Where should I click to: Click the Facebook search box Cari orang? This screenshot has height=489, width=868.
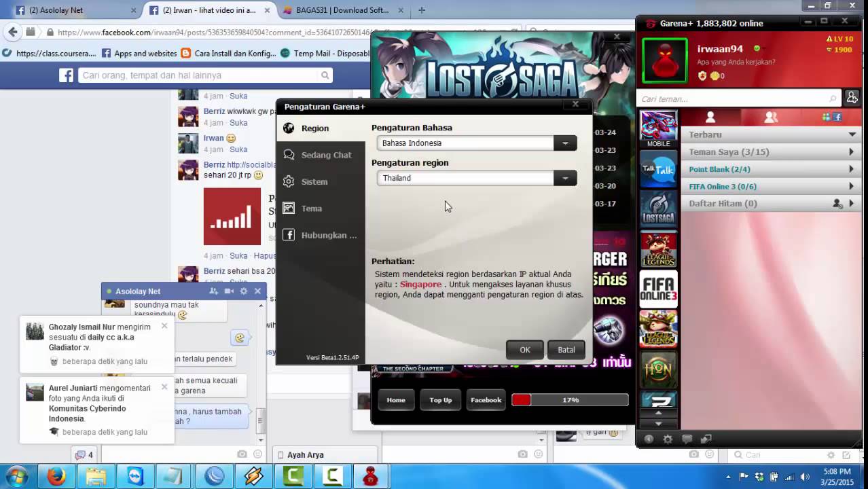(198, 75)
